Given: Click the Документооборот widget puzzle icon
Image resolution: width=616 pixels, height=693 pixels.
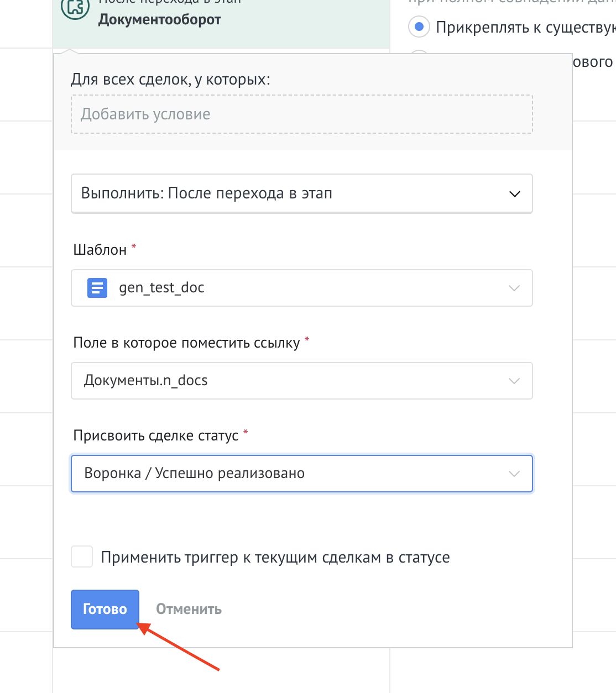Looking at the screenshot, I should (75, 8).
